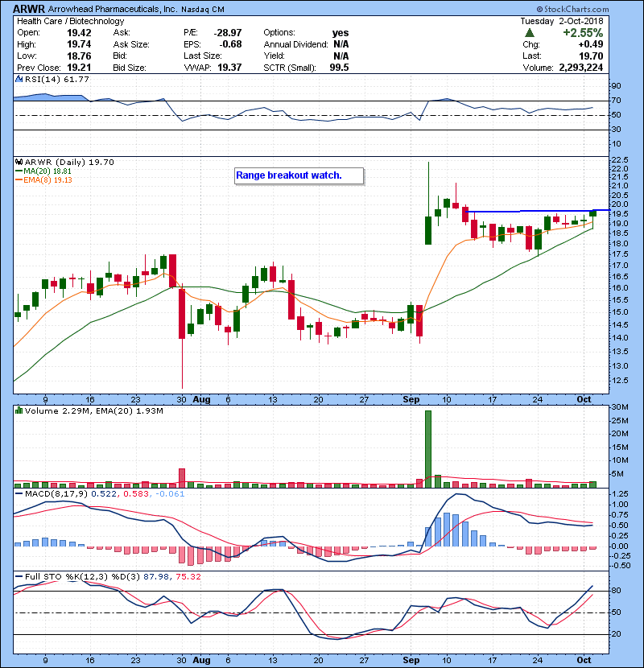
Task: Click the Volume 2.29M, EMA(20) 1.93M label
Action: pos(93,410)
